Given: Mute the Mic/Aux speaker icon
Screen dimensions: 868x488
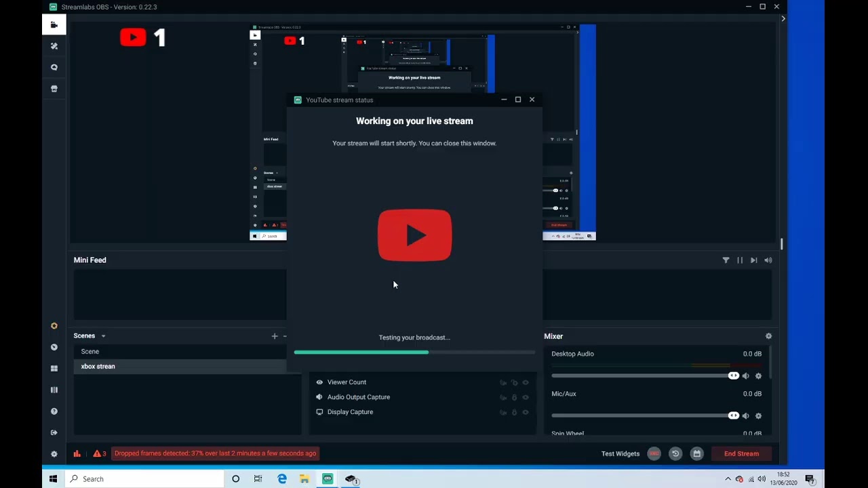Looking at the screenshot, I should [x=746, y=416].
